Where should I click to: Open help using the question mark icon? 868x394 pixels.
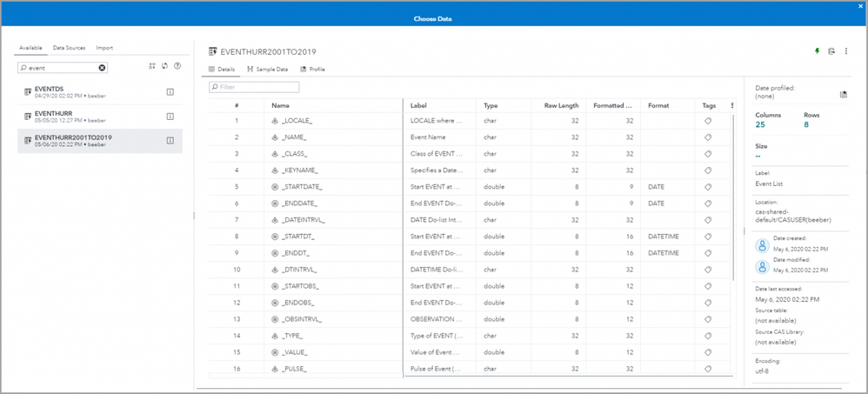pyautogui.click(x=177, y=66)
